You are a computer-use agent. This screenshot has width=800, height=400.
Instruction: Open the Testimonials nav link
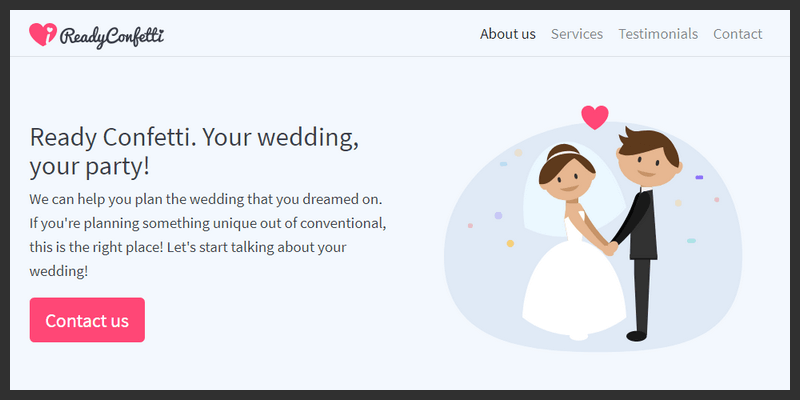pyautogui.click(x=658, y=34)
